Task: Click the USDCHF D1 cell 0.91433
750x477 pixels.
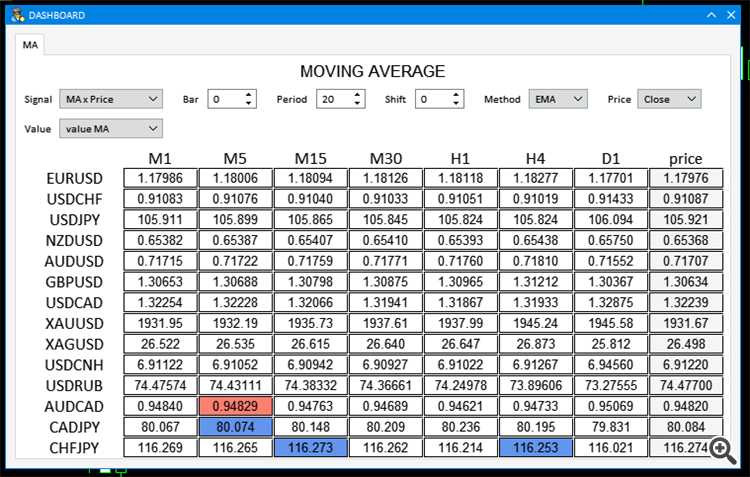Action: coord(611,199)
